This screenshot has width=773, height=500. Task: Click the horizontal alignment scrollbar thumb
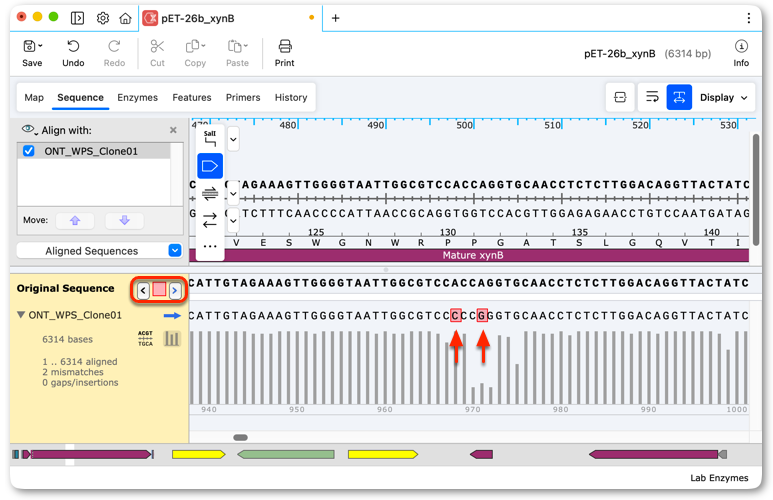pyautogui.click(x=241, y=437)
